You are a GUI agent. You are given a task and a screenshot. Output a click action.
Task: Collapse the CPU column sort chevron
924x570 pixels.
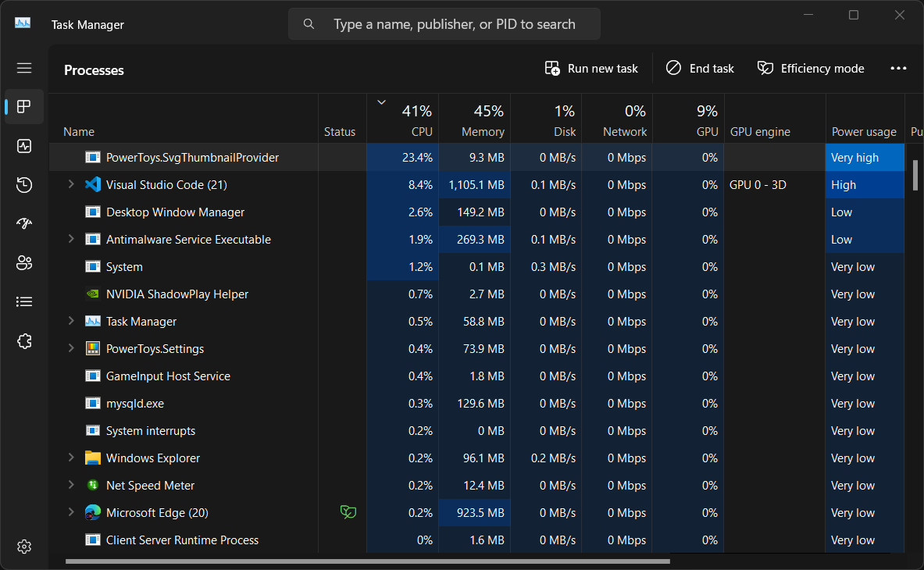[x=381, y=102]
